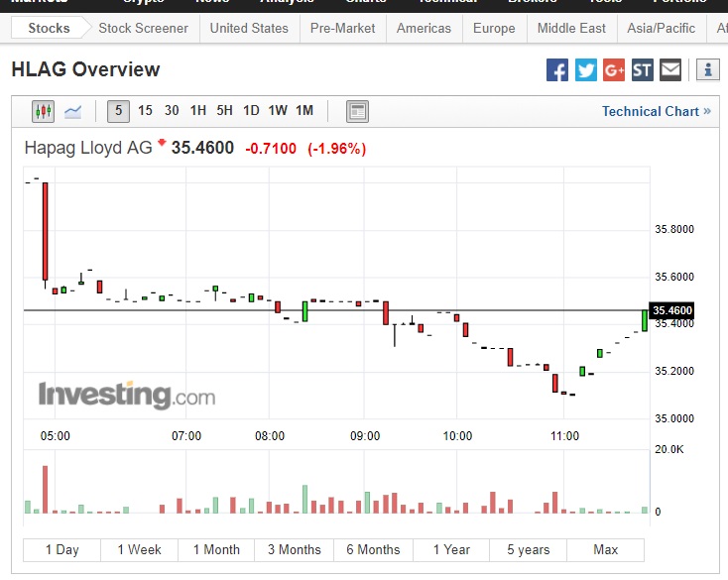Click the HLAG Overview heading

point(85,69)
